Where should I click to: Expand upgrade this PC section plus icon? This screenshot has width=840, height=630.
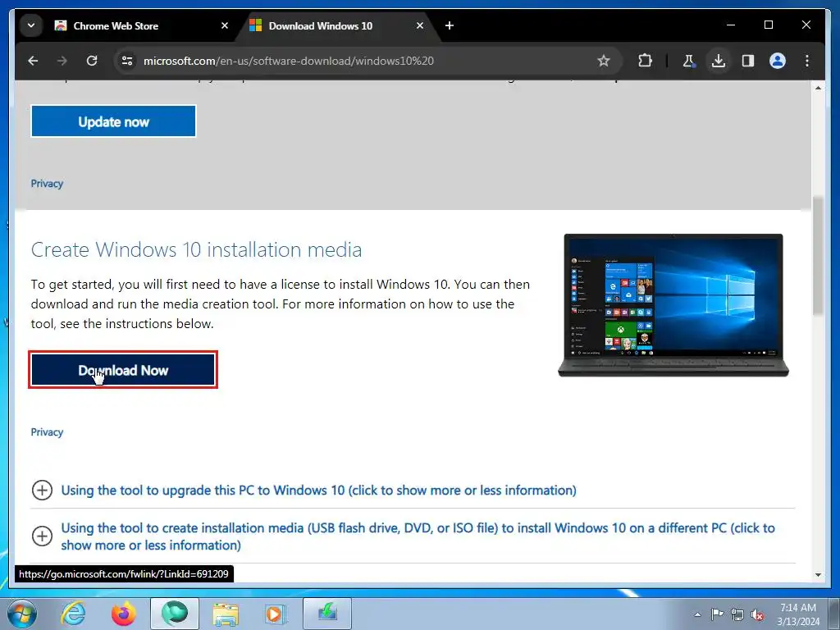tap(42, 491)
